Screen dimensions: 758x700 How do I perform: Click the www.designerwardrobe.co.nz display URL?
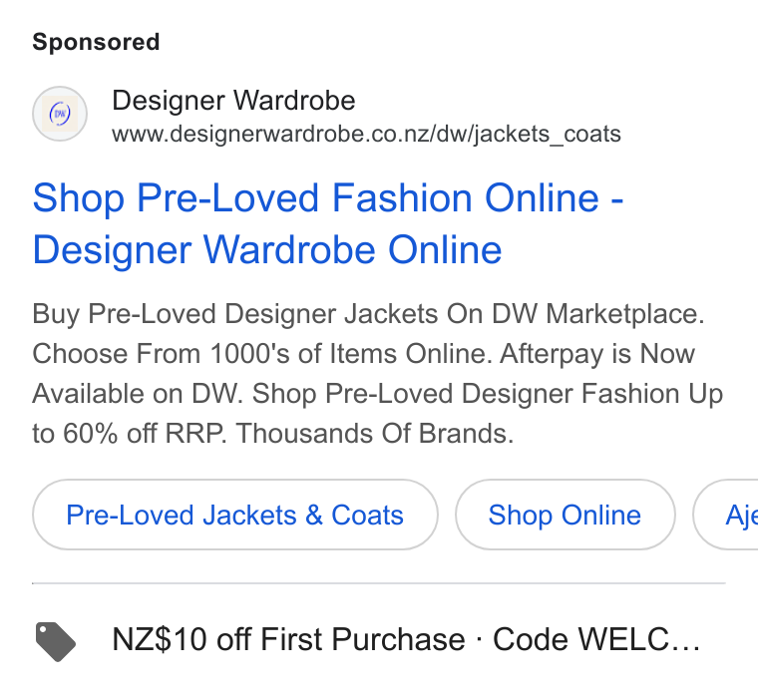coord(366,134)
